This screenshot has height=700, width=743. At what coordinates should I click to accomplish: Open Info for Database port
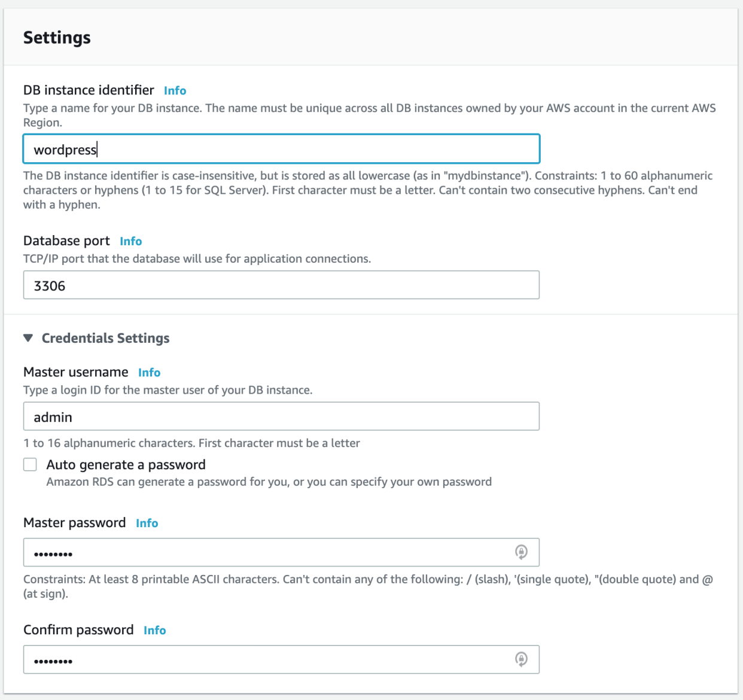(x=130, y=241)
